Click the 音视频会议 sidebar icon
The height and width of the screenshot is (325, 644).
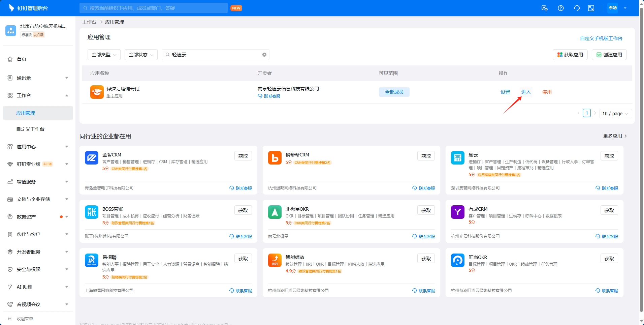10,304
